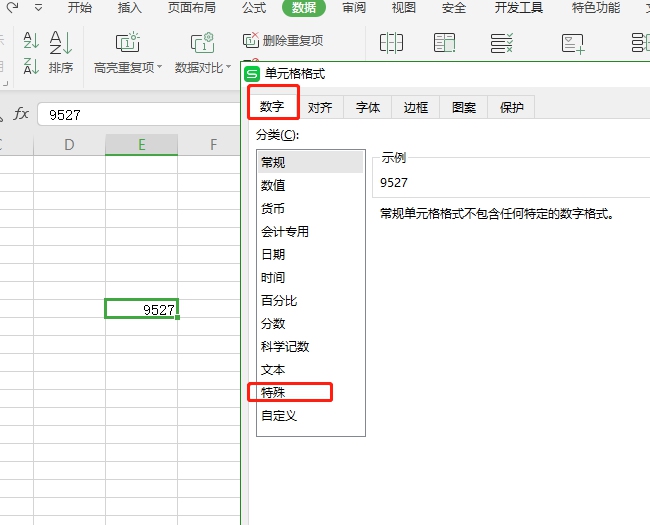Expand the 数据对比 dropdown
The image size is (650, 525).
click(x=228, y=66)
